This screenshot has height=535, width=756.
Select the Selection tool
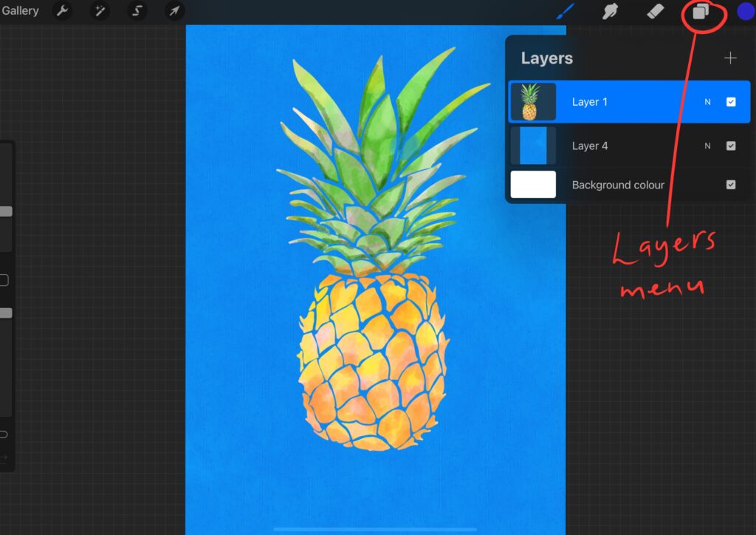coord(137,11)
